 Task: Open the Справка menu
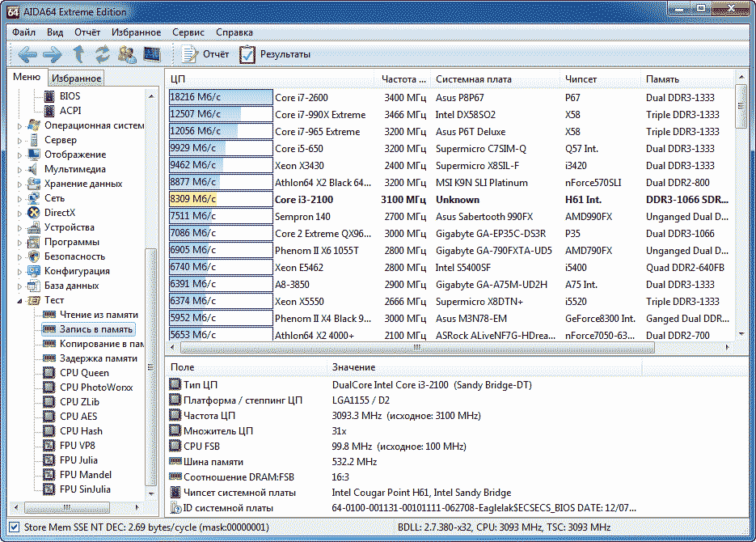tap(234, 32)
